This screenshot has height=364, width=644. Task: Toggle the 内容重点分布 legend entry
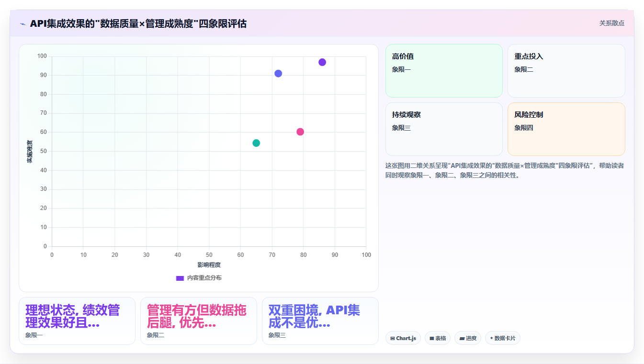199,278
